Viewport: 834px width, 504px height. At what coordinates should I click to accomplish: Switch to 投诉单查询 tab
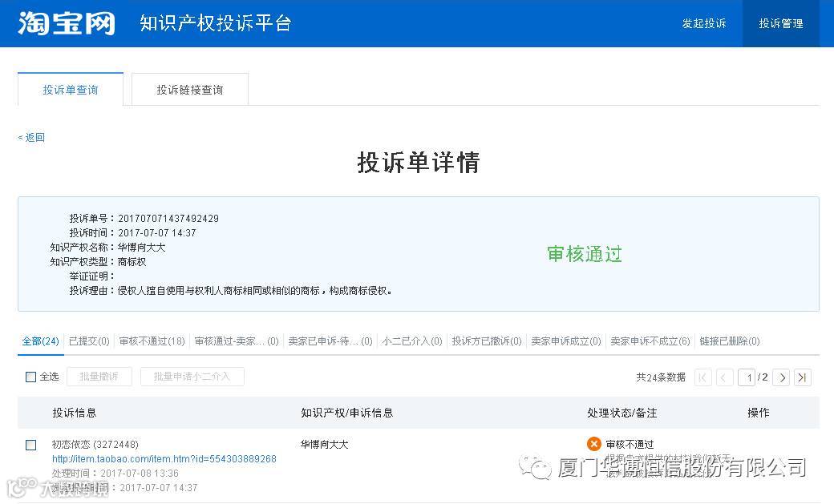click(x=71, y=90)
